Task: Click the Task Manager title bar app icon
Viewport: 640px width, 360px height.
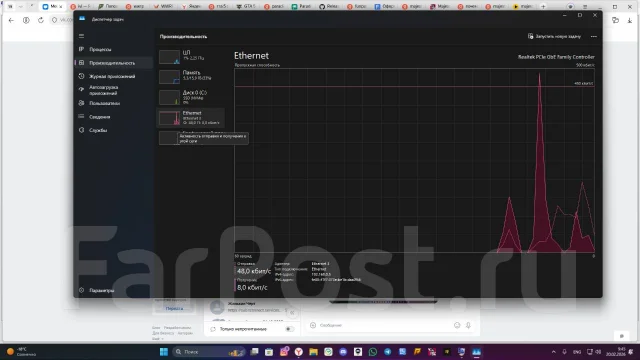Action: tap(82, 19)
